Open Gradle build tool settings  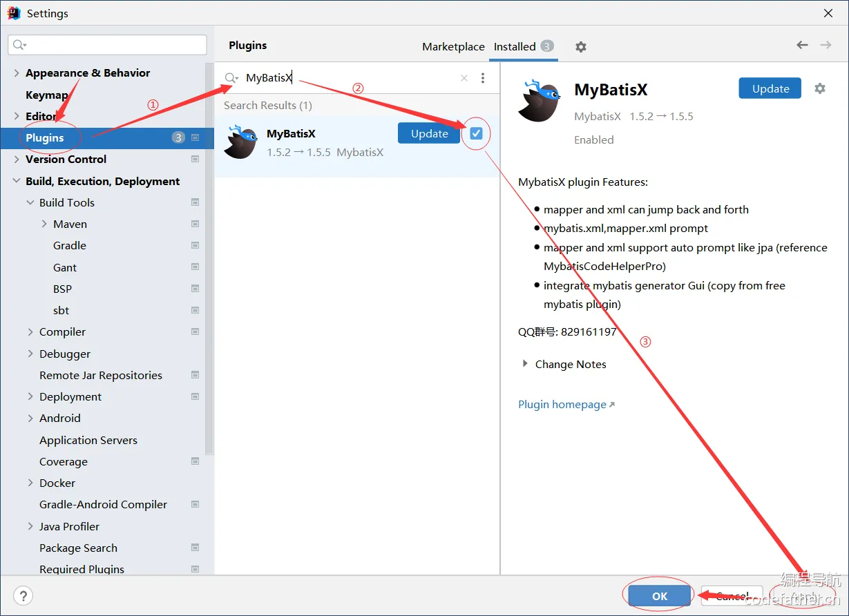(70, 245)
